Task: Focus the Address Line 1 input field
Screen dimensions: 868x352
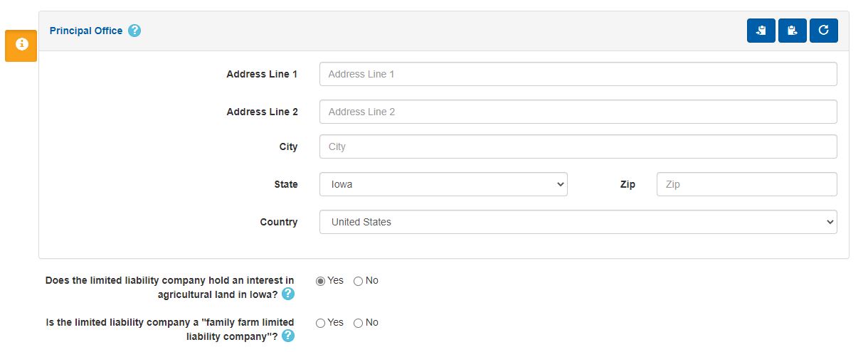Action: tap(578, 74)
